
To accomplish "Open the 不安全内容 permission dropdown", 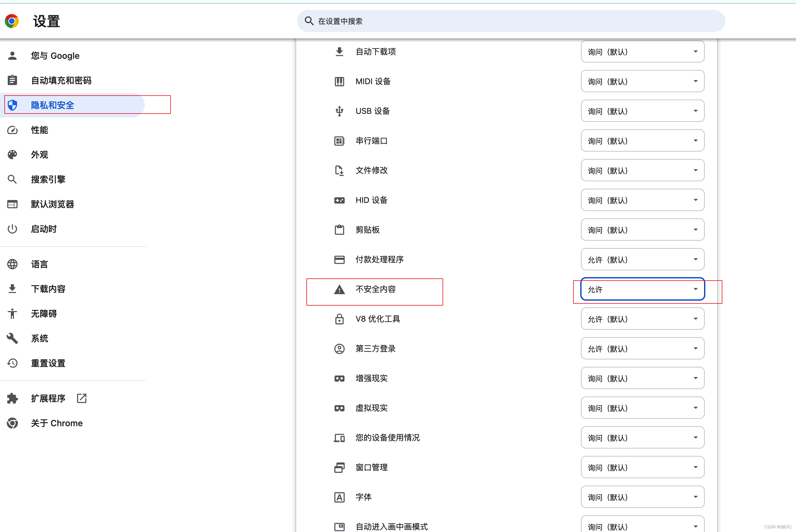I will pos(642,290).
